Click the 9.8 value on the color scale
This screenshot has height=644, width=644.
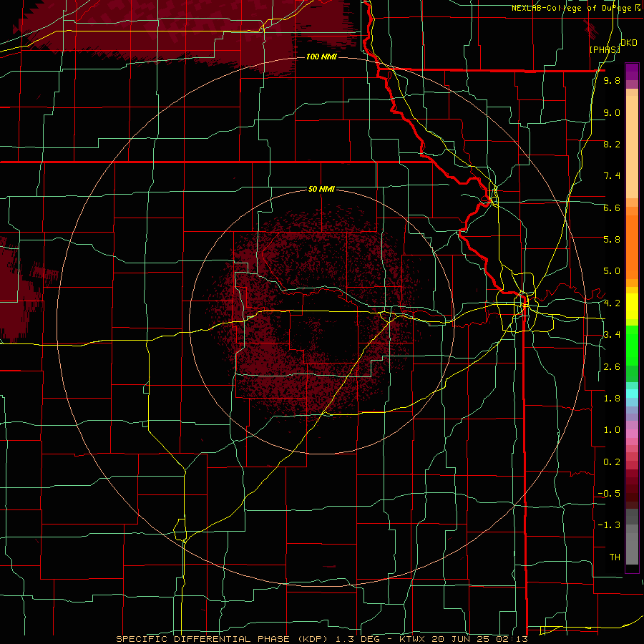612,81
